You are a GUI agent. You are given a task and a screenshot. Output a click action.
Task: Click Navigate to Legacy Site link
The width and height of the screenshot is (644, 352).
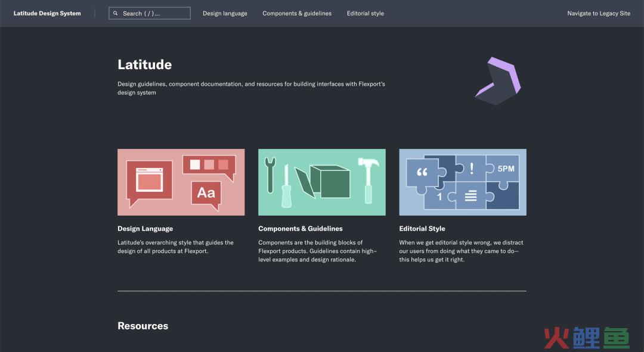pyautogui.click(x=599, y=13)
